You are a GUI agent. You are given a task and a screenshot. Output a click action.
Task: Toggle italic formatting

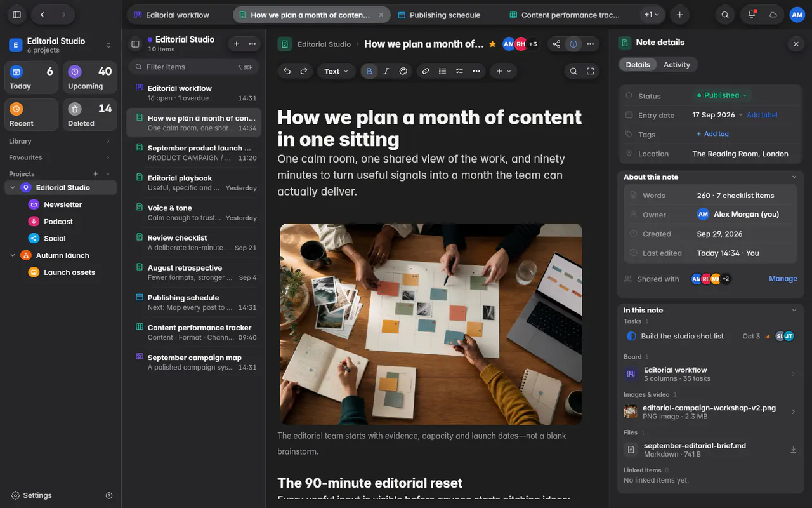[x=386, y=71]
